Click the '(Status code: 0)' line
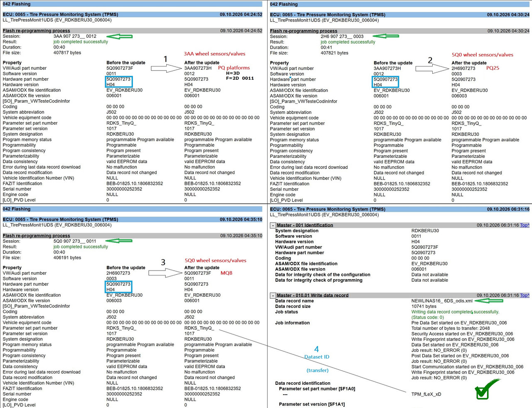Image resolution: width=532 pixels, height=408 pixels. pyautogui.click(x=428, y=317)
